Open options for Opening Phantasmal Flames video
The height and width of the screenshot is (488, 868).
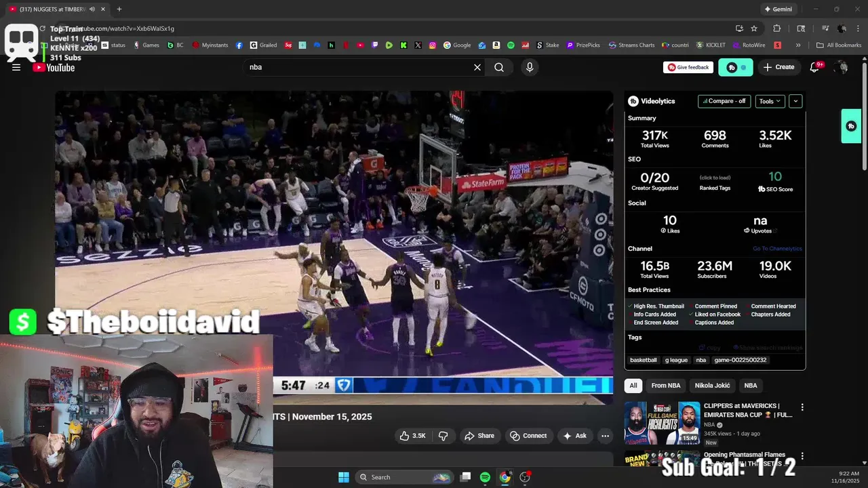pyautogui.click(x=802, y=456)
